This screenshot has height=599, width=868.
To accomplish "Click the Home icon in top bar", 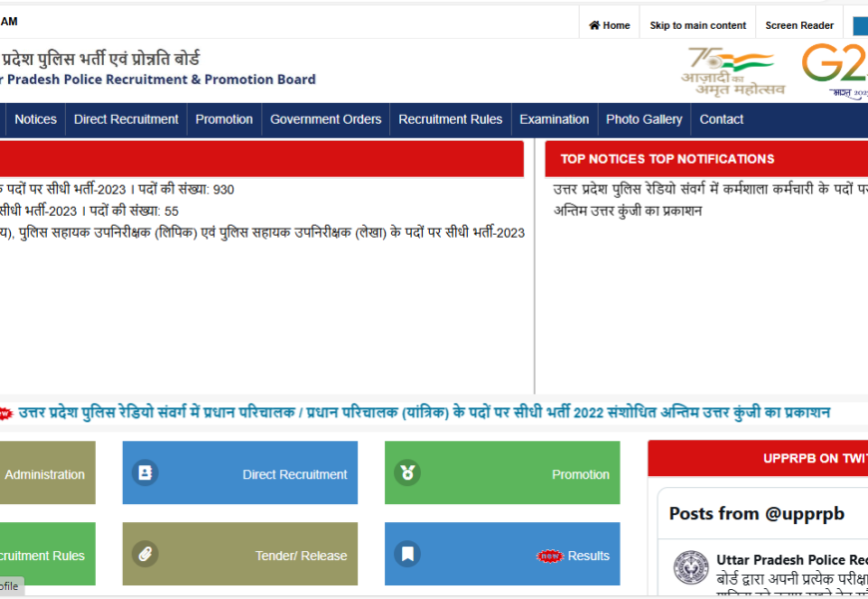I will coord(595,25).
